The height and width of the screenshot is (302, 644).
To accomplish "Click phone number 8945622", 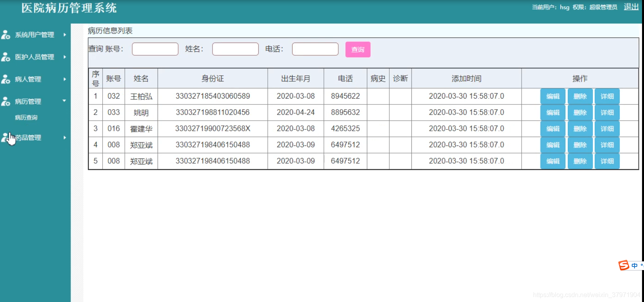I will [x=345, y=96].
